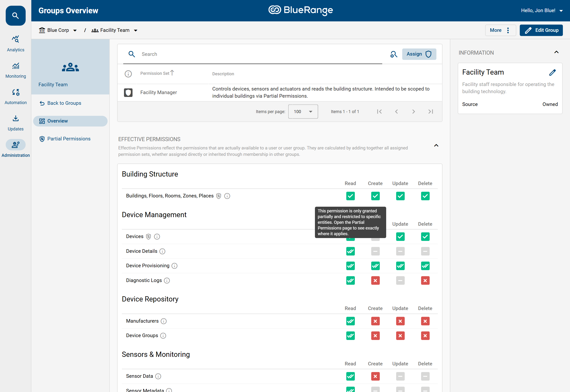
Task: Click the Description column header
Action: coord(223,74)
